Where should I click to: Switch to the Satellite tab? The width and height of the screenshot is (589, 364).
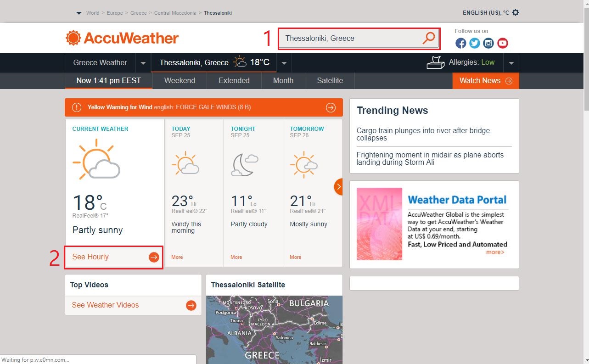(330, 80)
